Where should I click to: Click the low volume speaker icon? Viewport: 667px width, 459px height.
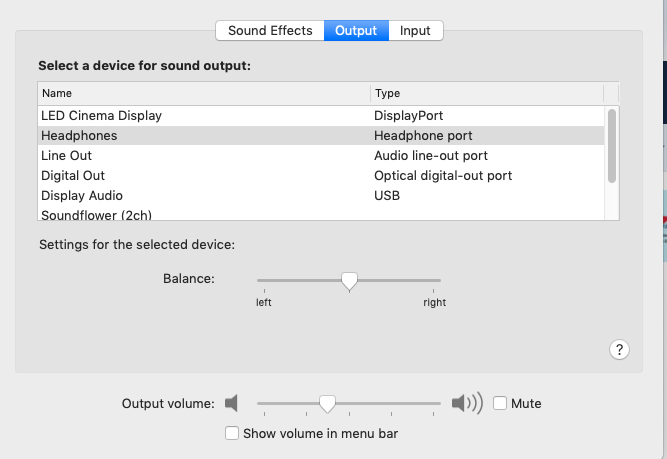[x=232, y=404]
